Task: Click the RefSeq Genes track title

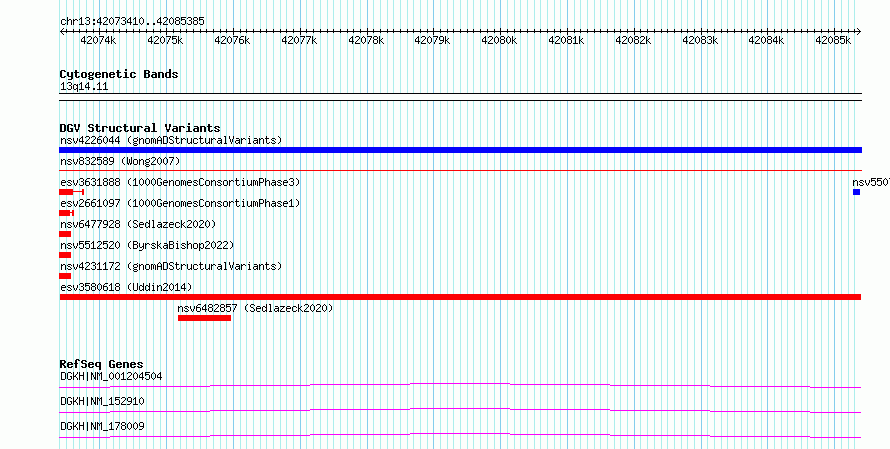Action: click(102, 364)
